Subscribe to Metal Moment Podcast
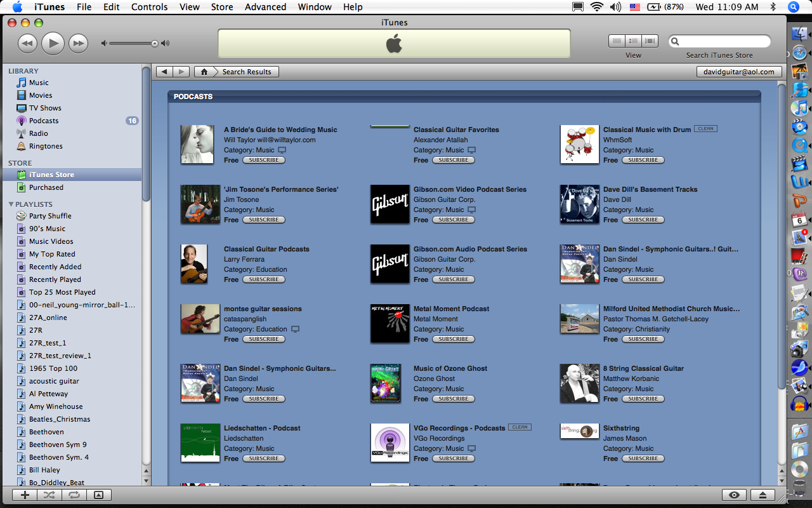This screenshot has height=508, width=812. (x=454, y=339)
